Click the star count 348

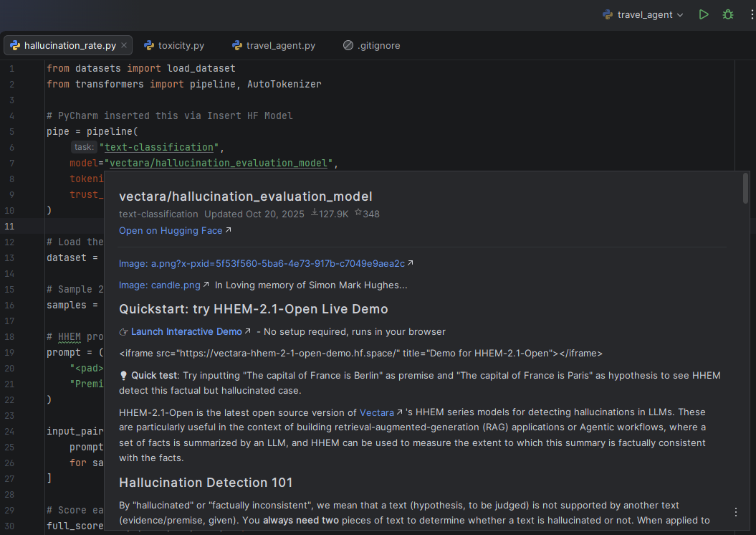[367, 214]
